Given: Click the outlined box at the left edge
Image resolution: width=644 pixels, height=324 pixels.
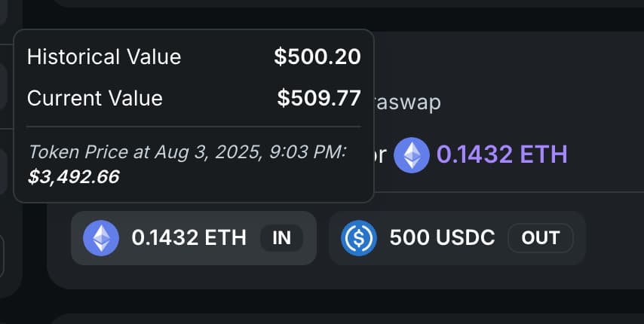Looking at the screenshot, I should [2, 257].
